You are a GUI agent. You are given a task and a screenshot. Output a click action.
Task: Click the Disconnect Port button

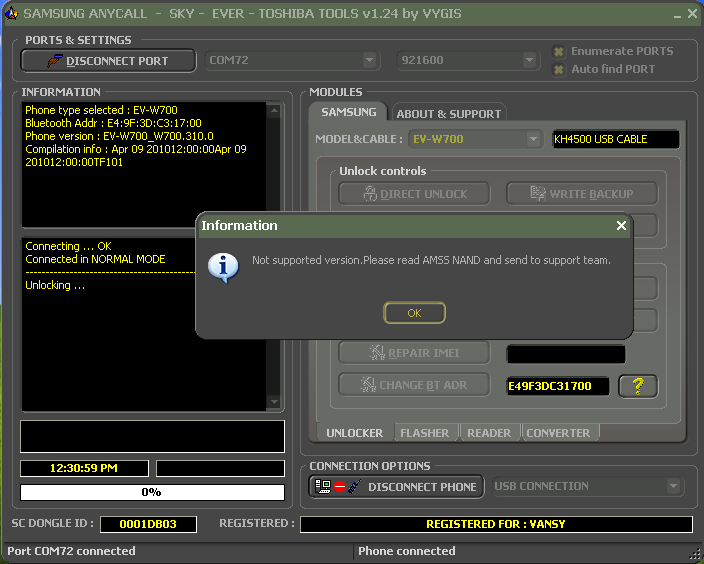tap(107, 61)
